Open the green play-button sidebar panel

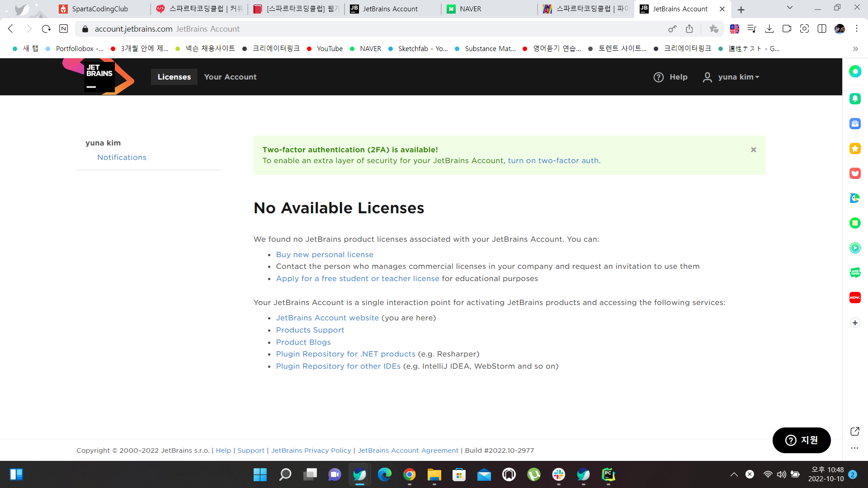855,248
